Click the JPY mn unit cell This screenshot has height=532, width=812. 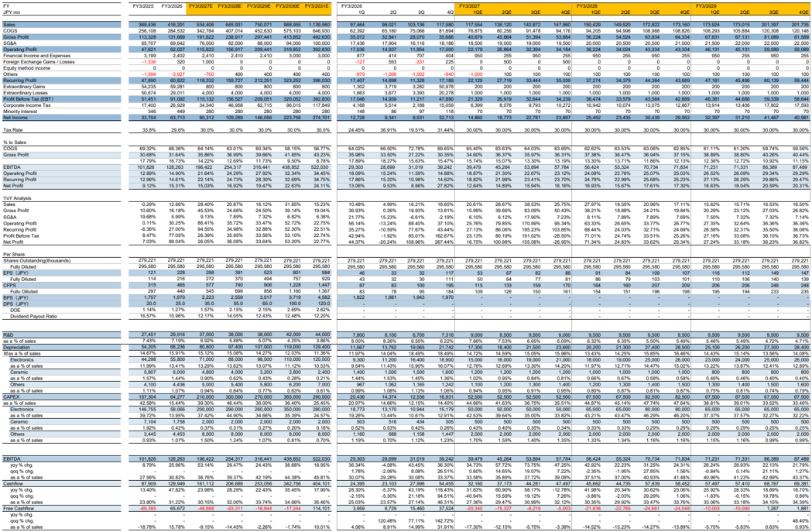(10, 12)
